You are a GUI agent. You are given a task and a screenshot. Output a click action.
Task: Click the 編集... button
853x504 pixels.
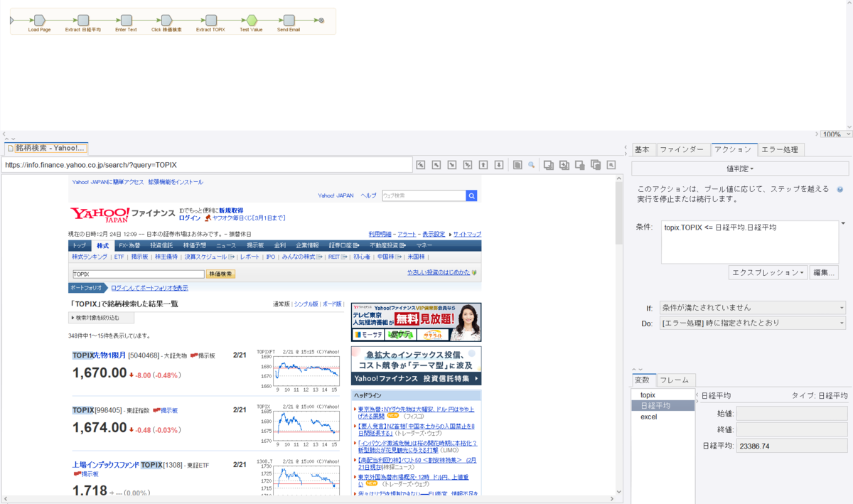click(x=824, y=272)
